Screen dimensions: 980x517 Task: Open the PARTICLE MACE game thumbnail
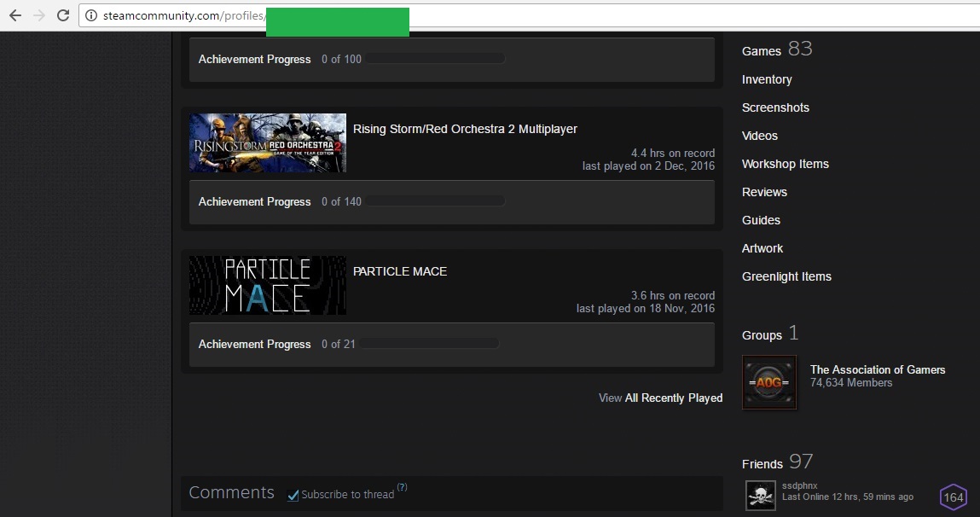pyautogui.click(x=268, y=286)
